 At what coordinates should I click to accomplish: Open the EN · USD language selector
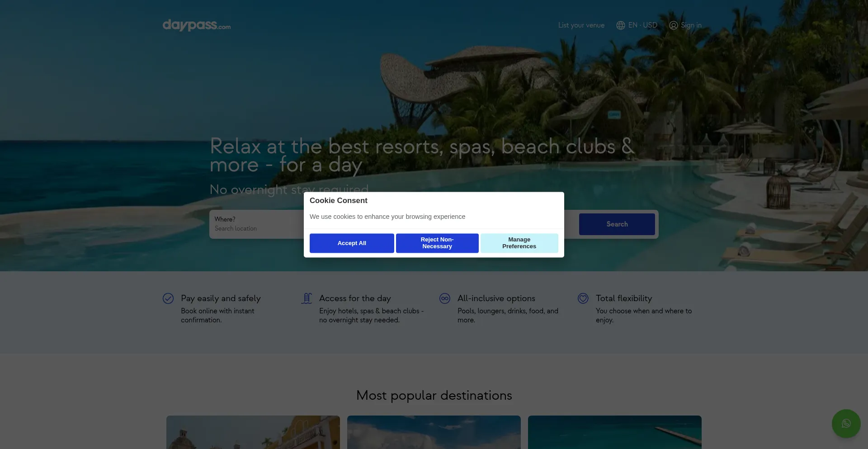[x=642, y=25]
